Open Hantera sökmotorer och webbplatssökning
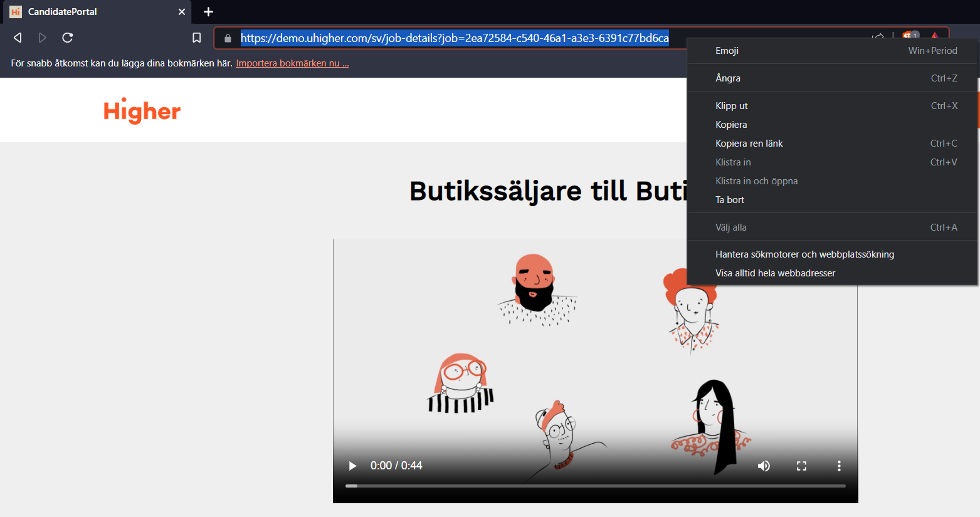The width and height of the screenshot is (980, 517). (x=804, y=254)
